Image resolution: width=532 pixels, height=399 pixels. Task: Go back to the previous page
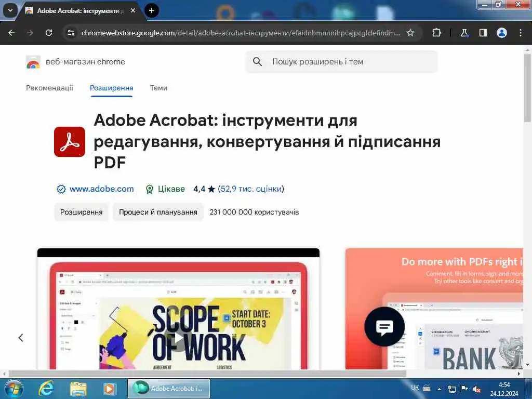click(x=11, y=33)
